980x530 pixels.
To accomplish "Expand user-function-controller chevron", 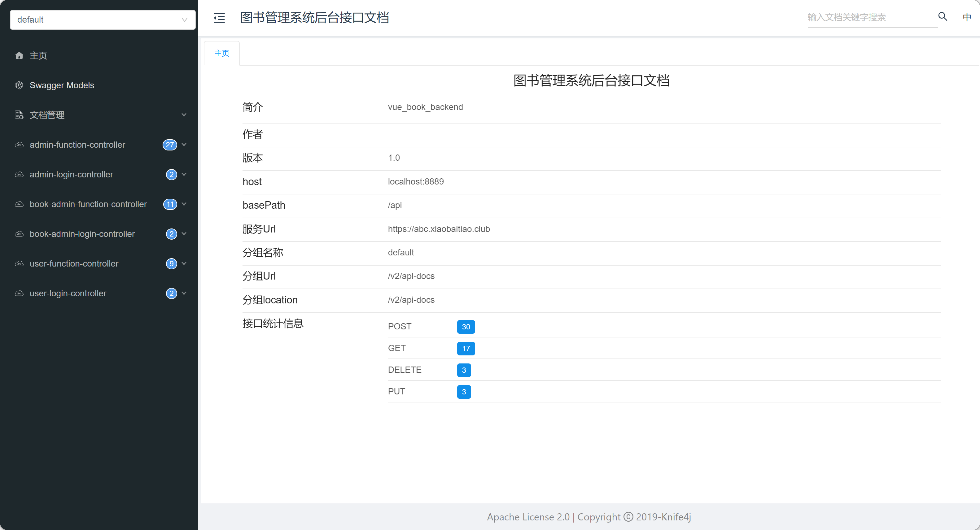I will 184,263.
